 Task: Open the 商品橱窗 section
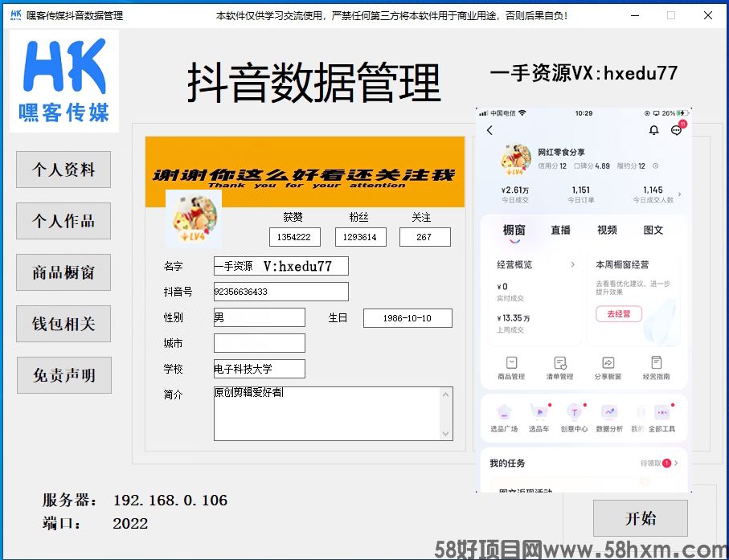(x=63, y=272)
